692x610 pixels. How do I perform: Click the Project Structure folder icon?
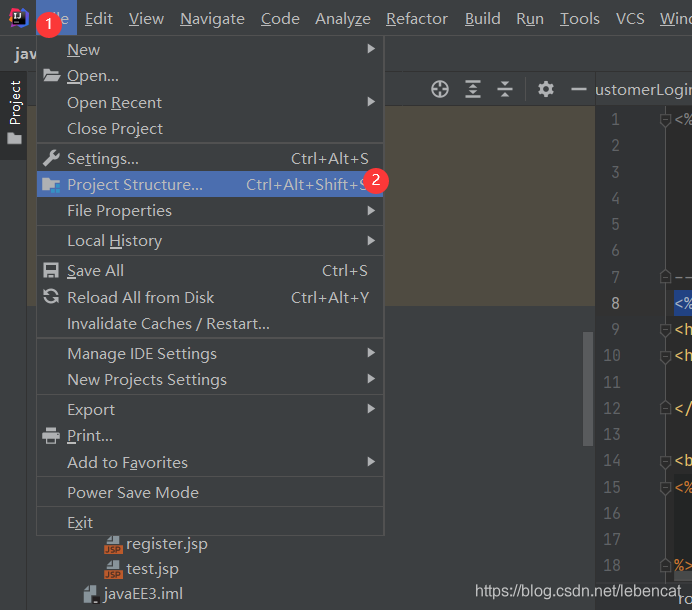[x=51, y=185]
